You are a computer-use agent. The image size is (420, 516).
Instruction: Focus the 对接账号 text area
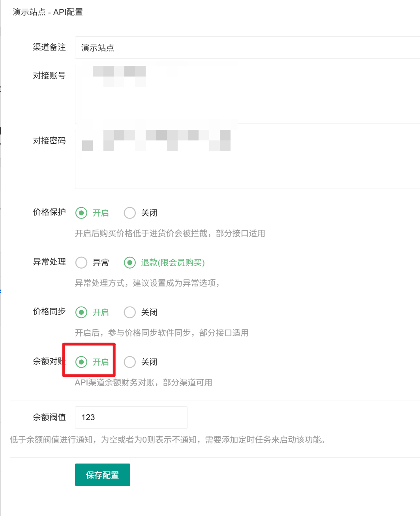pyautogui.click(x=247, y=95)
